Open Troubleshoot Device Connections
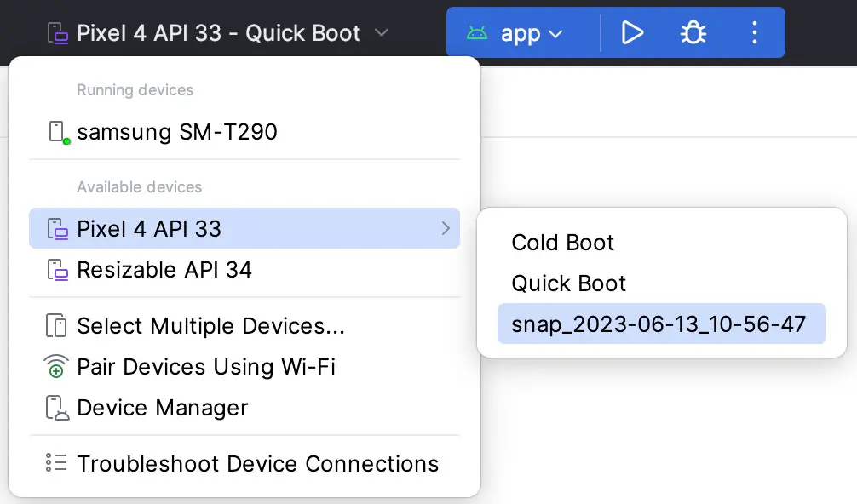Screen dimensions: 857x504 pos(244,463)
